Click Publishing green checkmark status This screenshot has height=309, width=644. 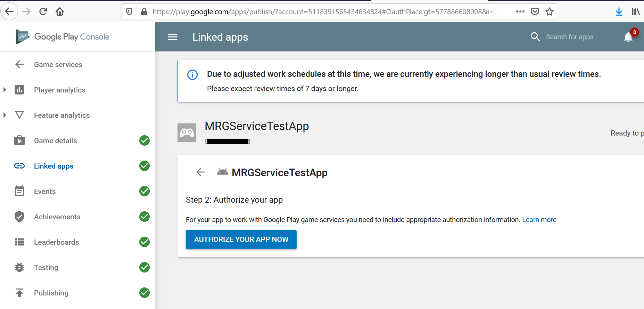click(145, 293)
